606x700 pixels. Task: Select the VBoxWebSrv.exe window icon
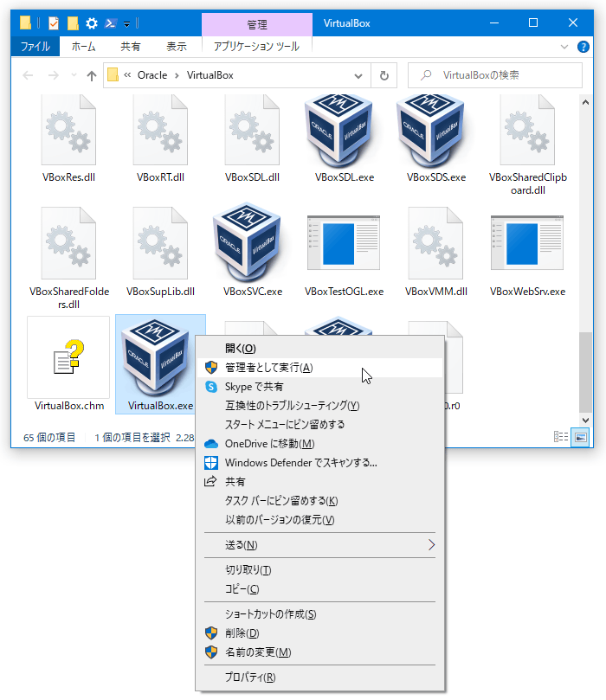[x=527, y=243]
